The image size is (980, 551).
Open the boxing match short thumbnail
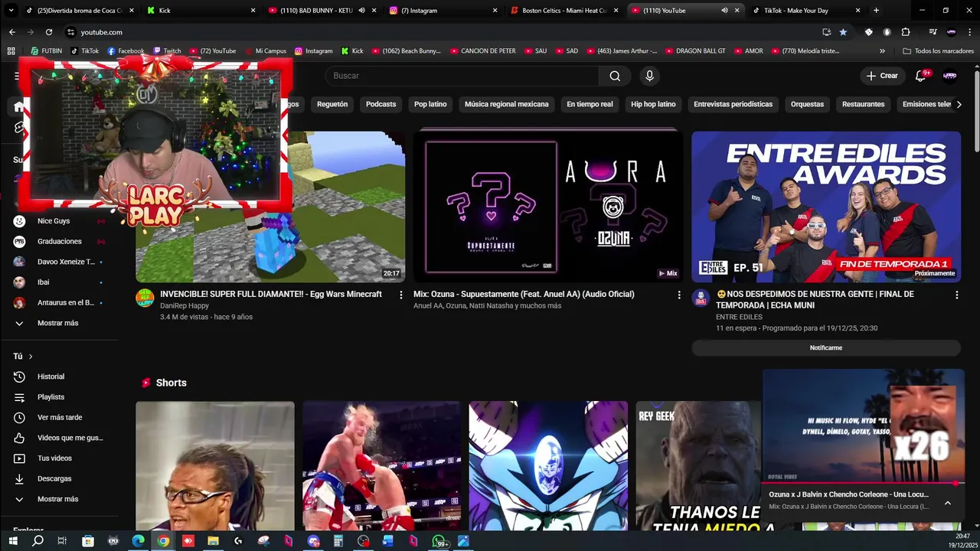pos(381,466)
